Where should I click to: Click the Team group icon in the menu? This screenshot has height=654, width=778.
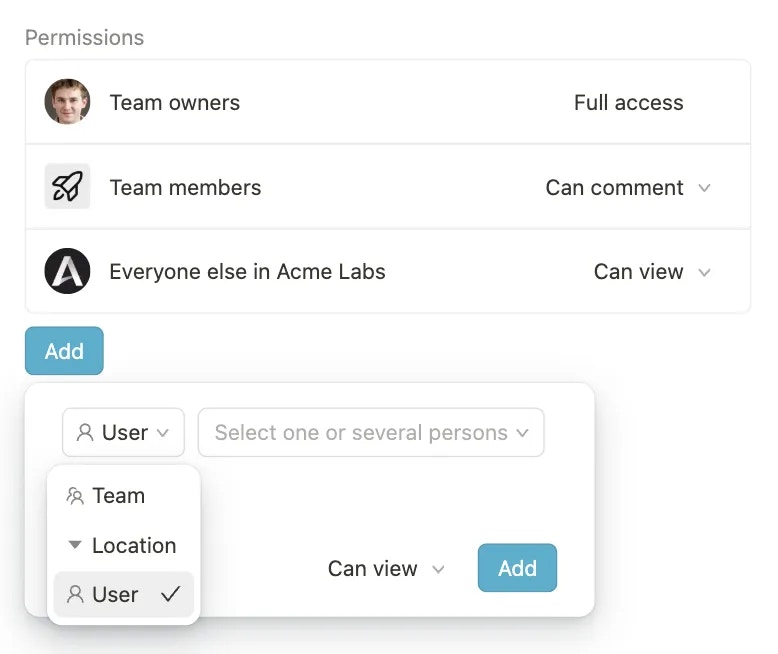tap(75, 496)
